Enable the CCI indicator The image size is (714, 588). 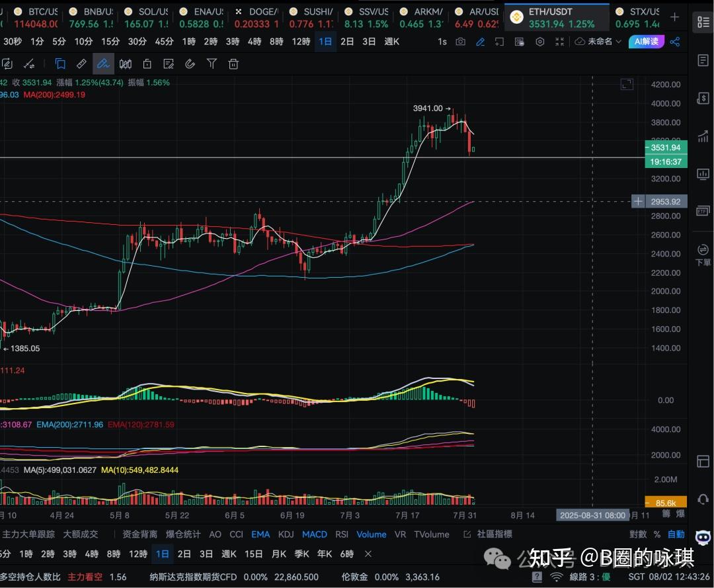(x=236, y=534)
